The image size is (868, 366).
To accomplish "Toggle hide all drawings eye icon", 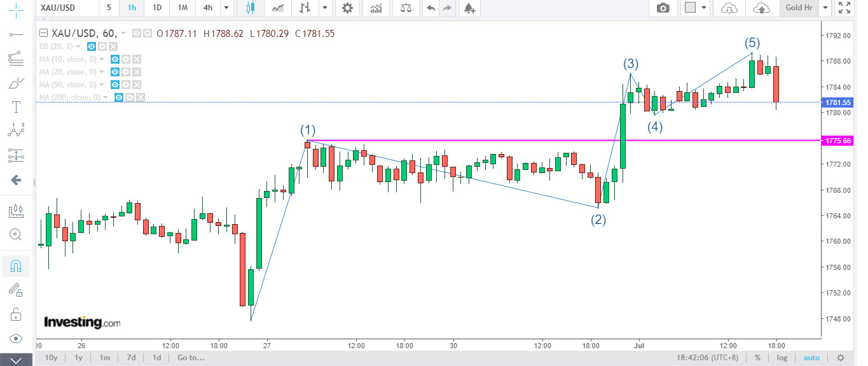I will (x=16, y=339).
